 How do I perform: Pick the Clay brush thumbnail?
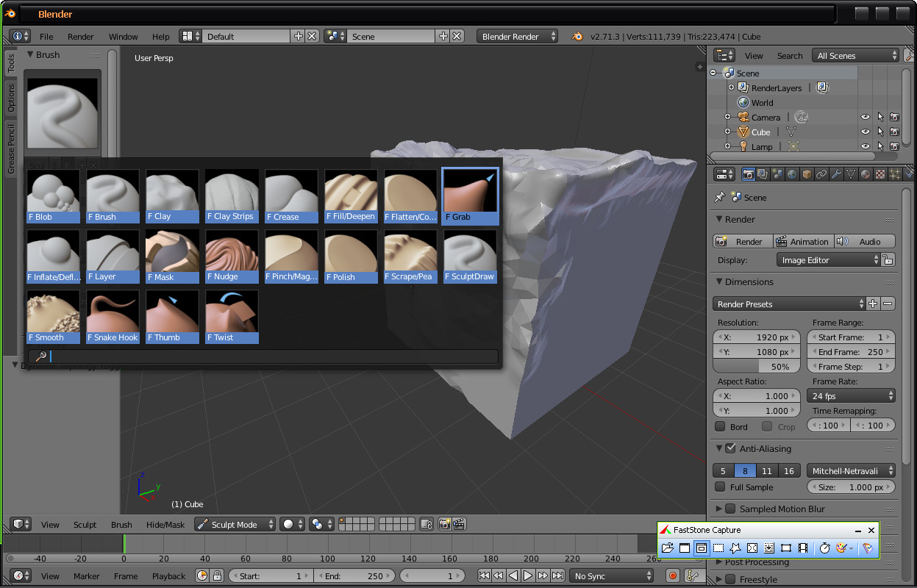pos(172,196)
